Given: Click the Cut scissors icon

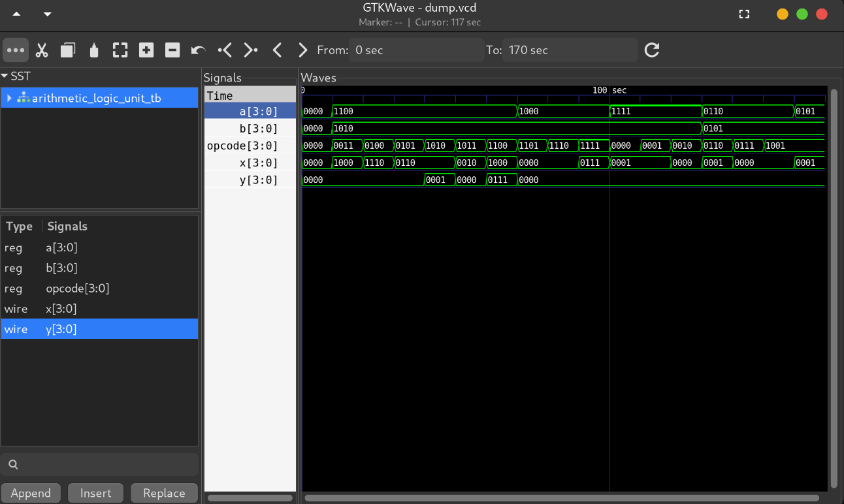Looking at the screenshot, I should tap(42, 50).
